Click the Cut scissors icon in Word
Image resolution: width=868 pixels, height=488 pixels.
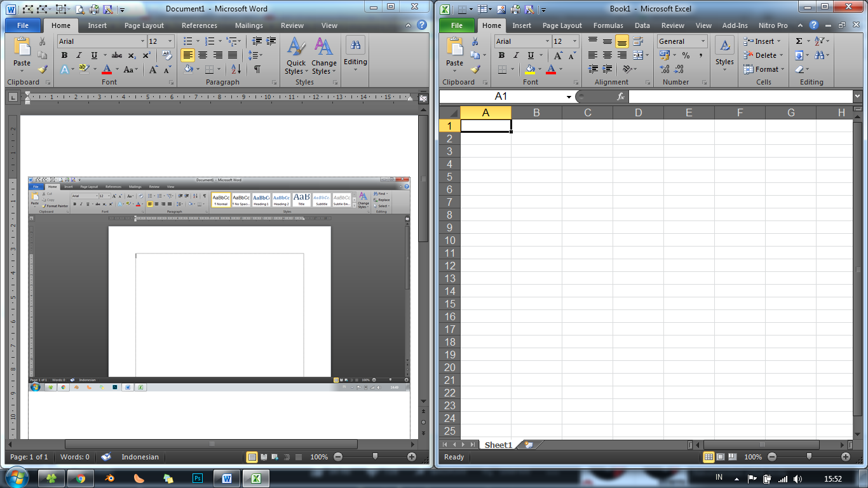click(43, 41)
